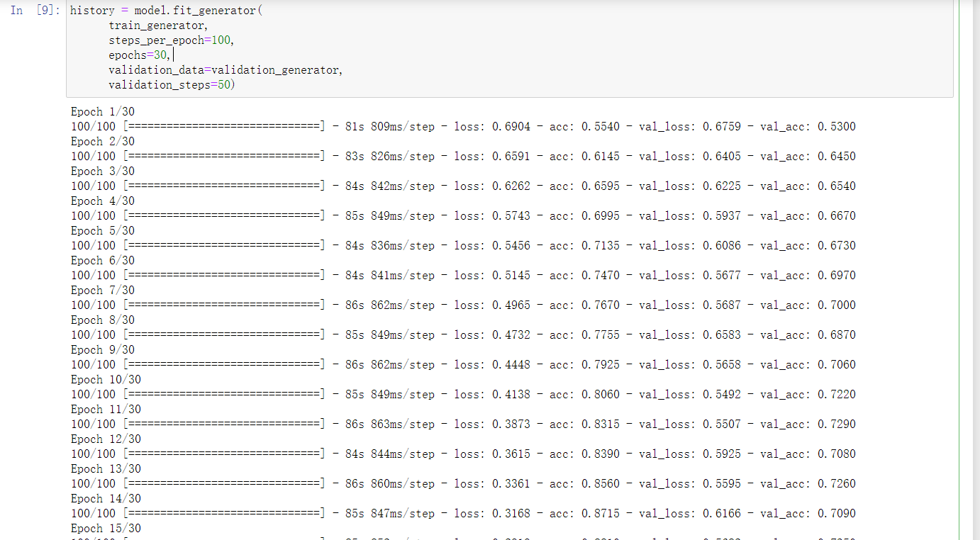
Task: Click the progress bar with loss 0.6904
Action: tap(224, 127)
